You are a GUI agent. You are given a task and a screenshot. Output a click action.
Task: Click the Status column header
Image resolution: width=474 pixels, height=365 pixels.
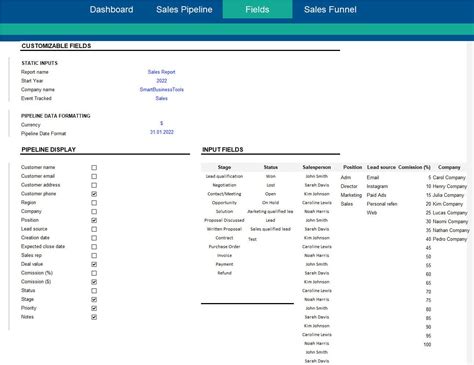tap(270, 167)
